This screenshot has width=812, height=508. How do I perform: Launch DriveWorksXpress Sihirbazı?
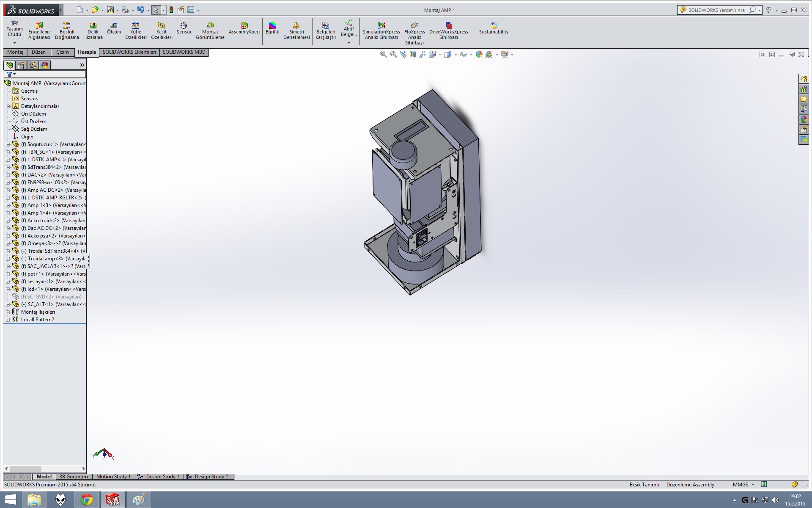449,31
